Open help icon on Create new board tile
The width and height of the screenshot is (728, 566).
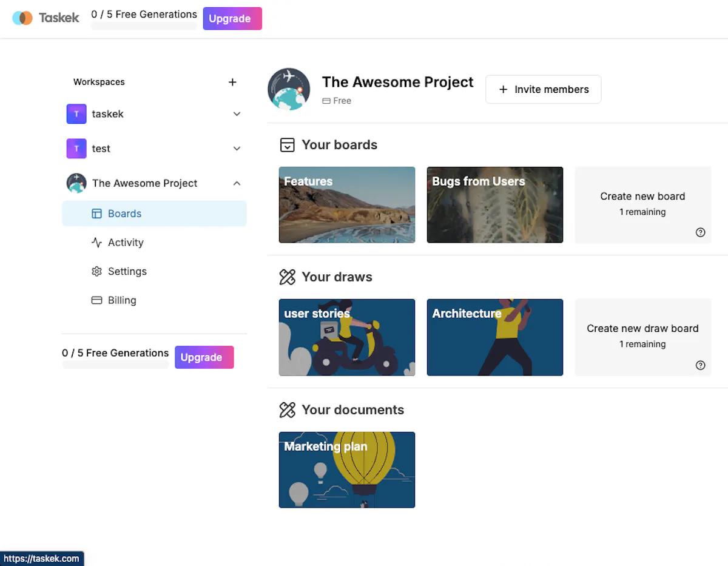pyautogui.click(x=701, y=232)
